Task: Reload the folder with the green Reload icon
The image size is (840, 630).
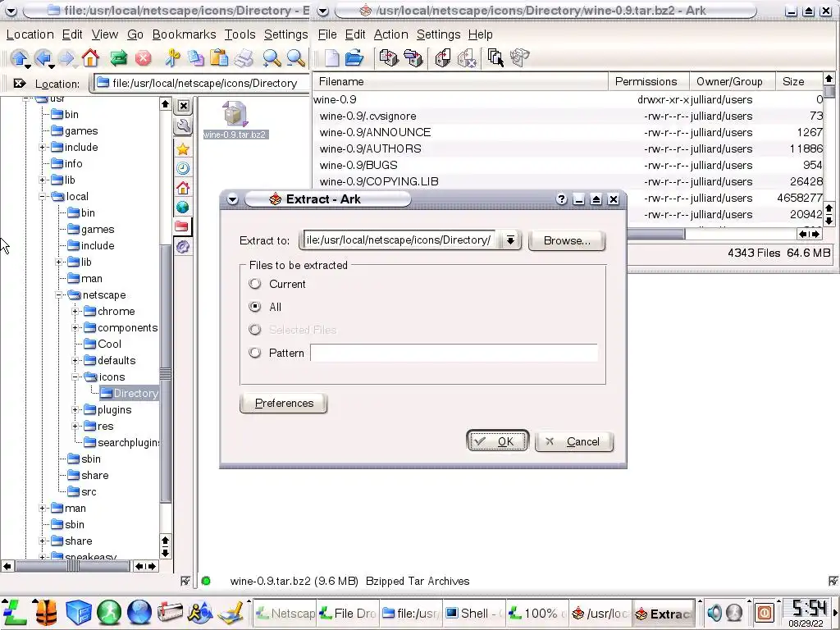Action: (x=118, y=58)
